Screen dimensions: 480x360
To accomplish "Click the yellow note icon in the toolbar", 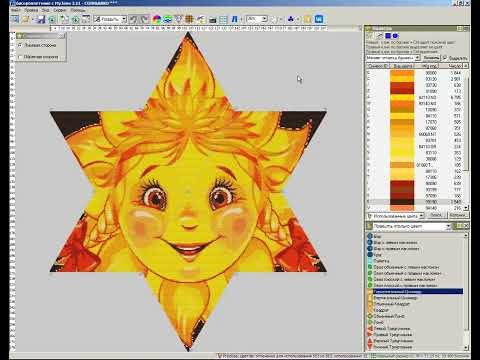I will (x=307, y=19).
